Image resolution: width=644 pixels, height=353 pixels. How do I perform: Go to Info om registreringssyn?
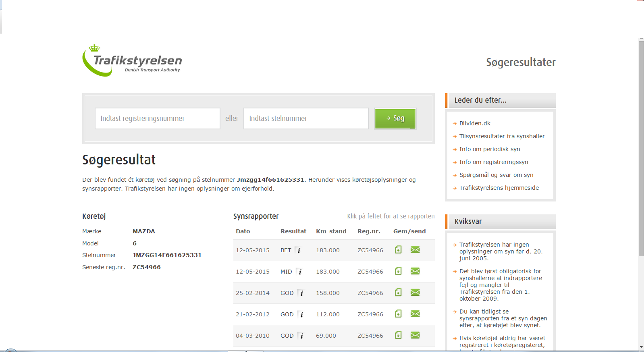click(493, 162)
